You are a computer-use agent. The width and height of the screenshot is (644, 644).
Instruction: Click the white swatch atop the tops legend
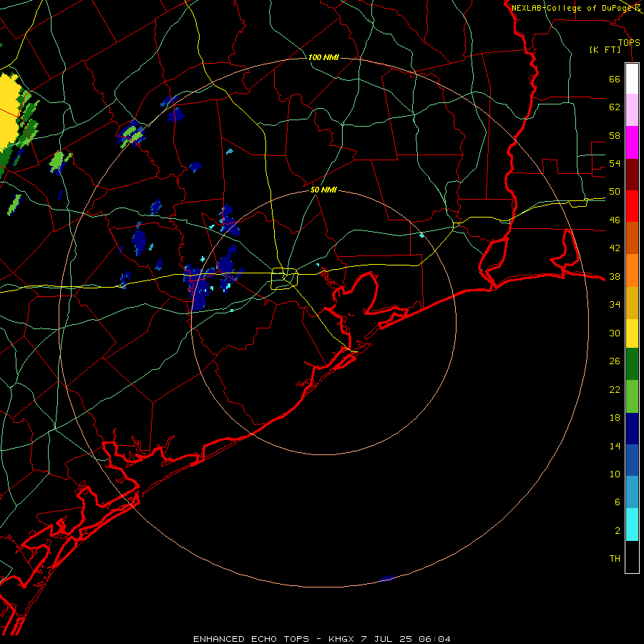click(x=632, y=79)
